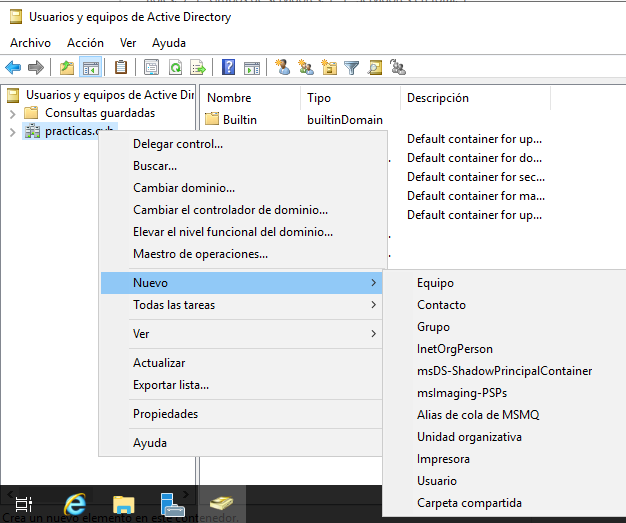Click the 'builtinDomain' type cell
Image resolution: width=626 pixels, height=523 pixels.
tap(345, 120)
